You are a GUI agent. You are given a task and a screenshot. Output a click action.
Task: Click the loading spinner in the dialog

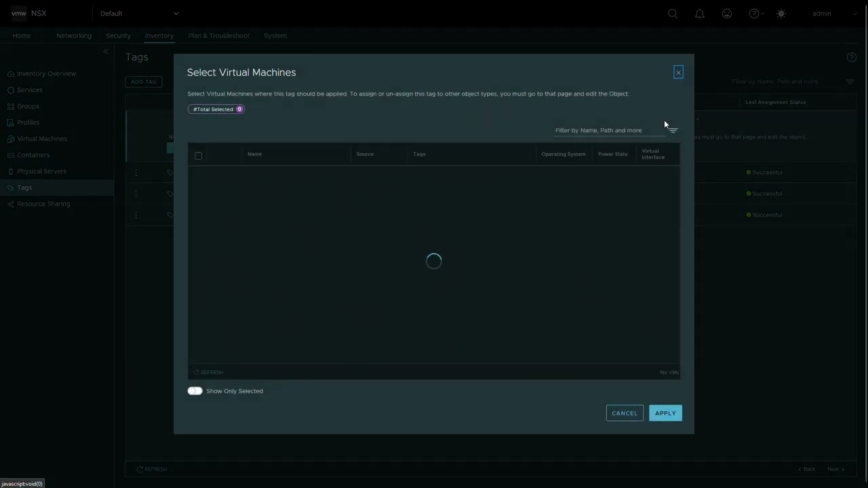(434, 261)
